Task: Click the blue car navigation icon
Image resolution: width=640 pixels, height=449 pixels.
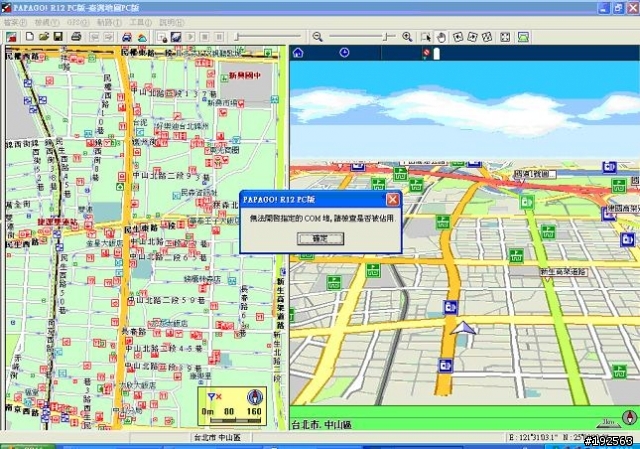Action: click(x=127, y=37)
